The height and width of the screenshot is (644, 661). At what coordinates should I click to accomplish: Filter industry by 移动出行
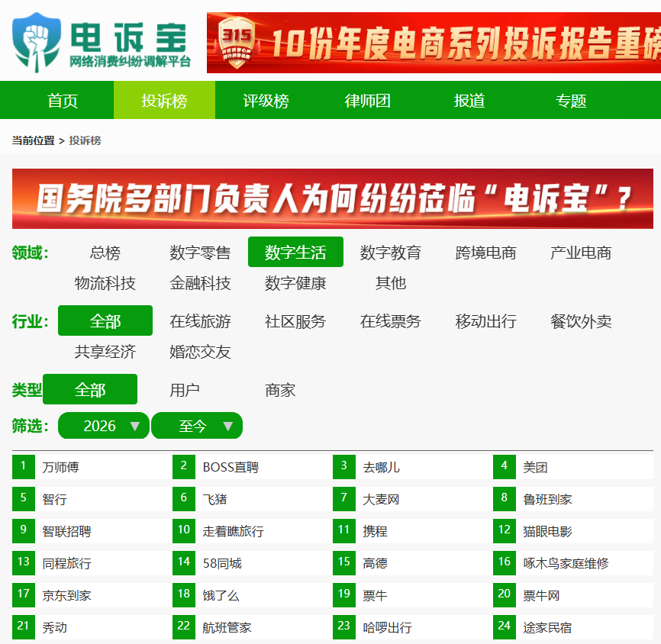click(x=485, y=321)
